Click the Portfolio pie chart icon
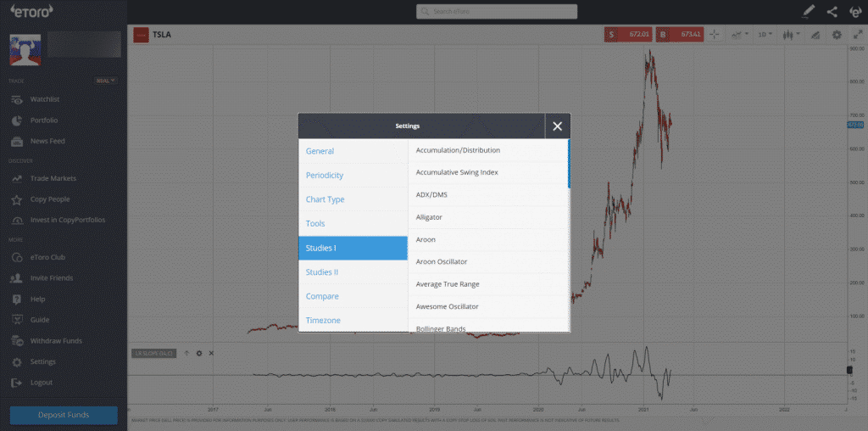Screen dimensions: 868x431 click(x=17, y=120)
